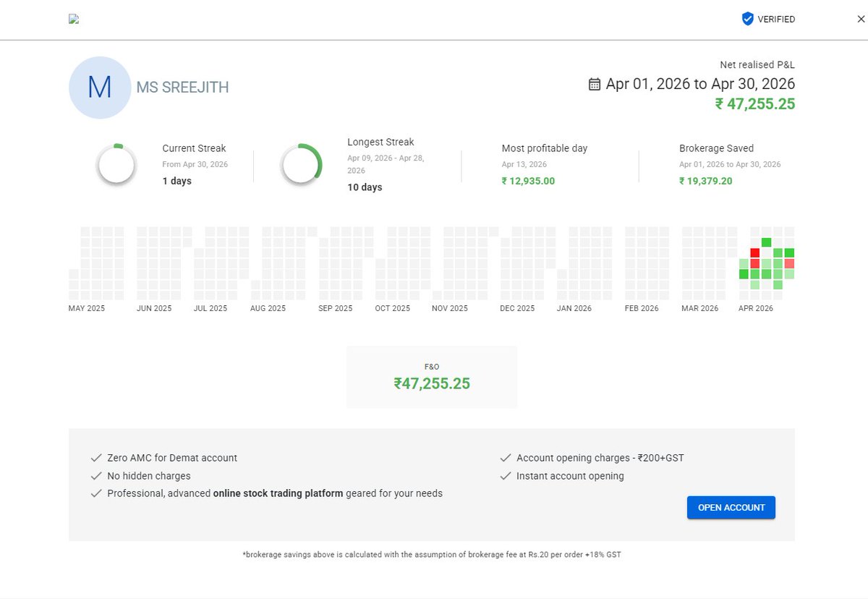Select the F&O profit card
The image size is (868, 599).
coord(432,377)
